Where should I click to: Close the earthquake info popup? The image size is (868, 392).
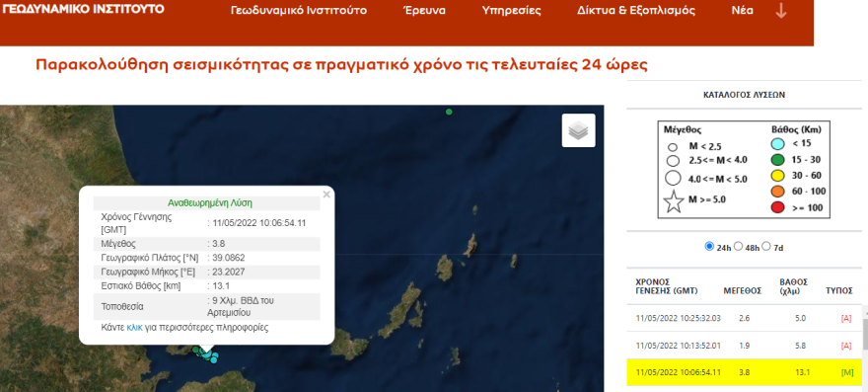[x=326, y=195]
